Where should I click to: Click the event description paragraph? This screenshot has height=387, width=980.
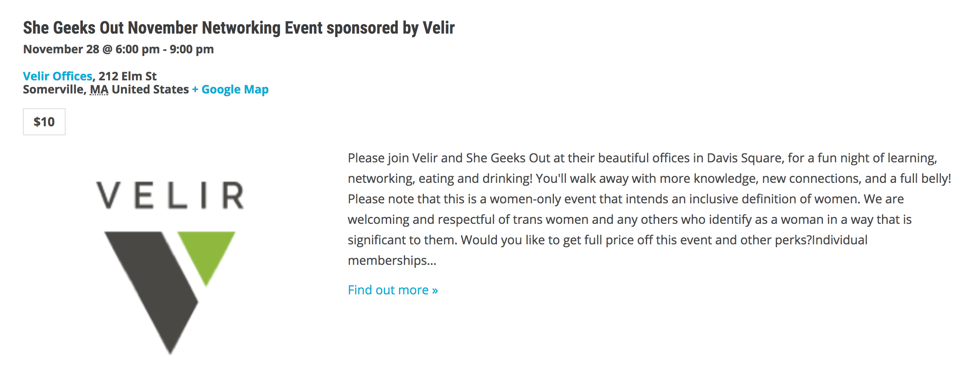650,209
